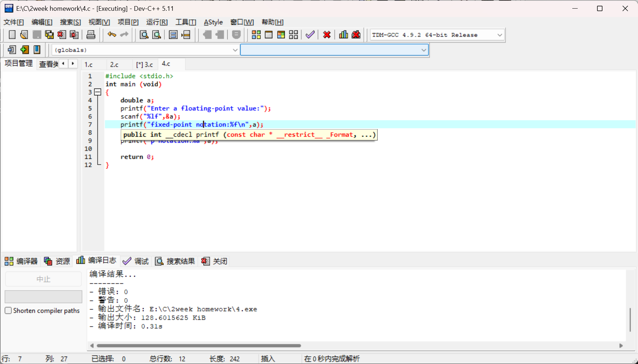Click the Open file toolbar icon

pos(24,35)
